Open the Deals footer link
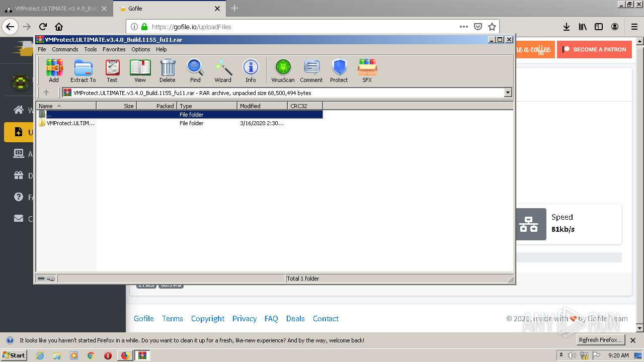Viewport: 644px width, 362px height. click(x=295, y=319)
